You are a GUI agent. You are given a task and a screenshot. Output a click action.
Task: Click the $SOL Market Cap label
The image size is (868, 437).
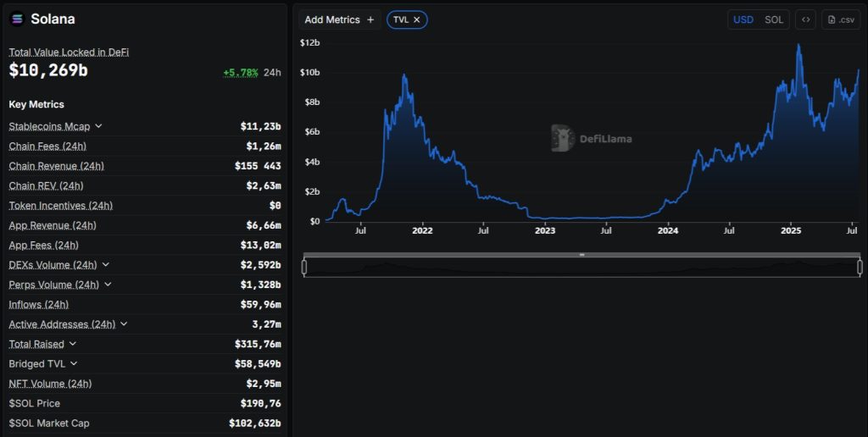click(48, 423)
